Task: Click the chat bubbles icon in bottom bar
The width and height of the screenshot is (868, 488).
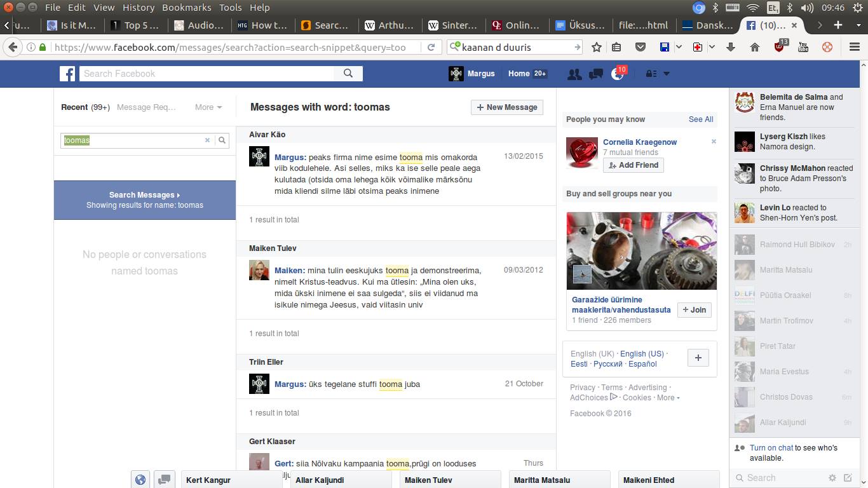Action: click(x=163, y=480)
